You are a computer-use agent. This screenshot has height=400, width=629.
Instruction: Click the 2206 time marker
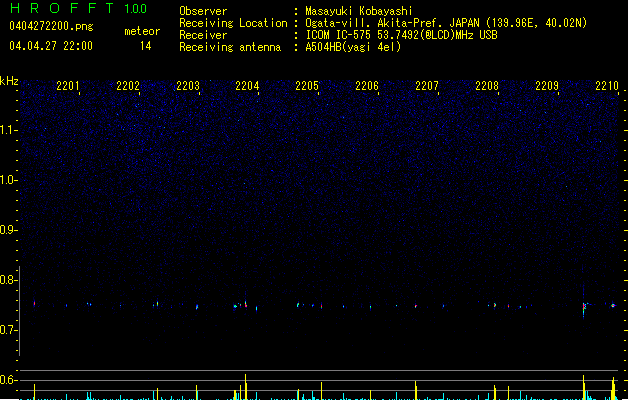367,86
